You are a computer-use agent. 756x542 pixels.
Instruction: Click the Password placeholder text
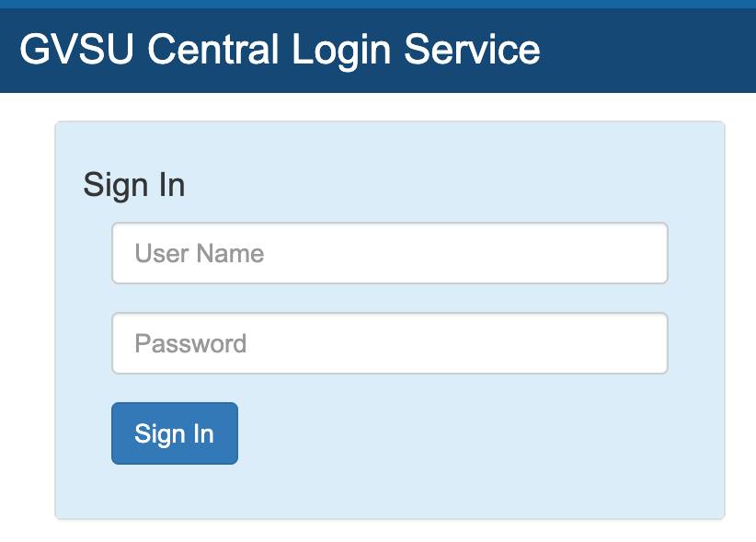(x=190, y=343)
